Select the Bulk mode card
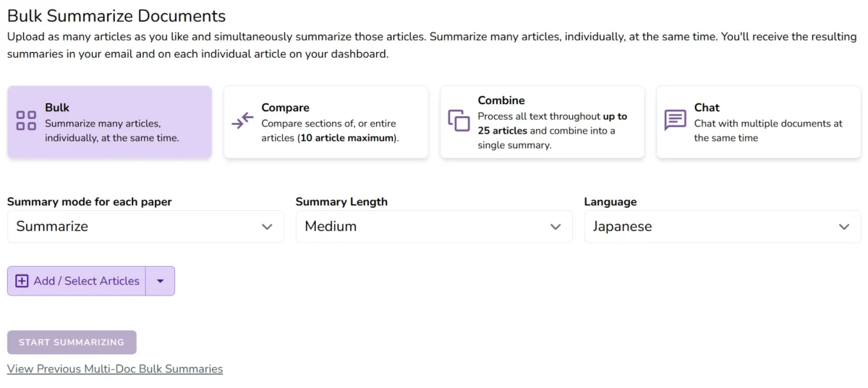This screenshot has width=868, height=388. (109, 122)
